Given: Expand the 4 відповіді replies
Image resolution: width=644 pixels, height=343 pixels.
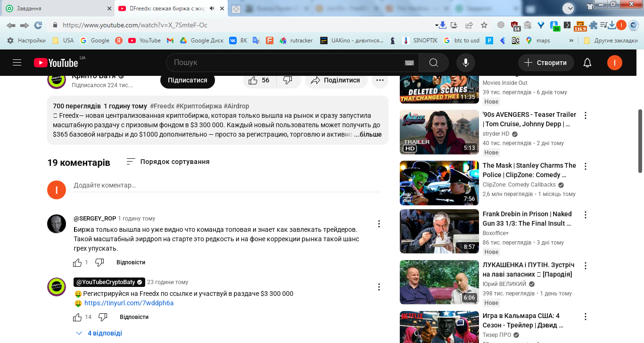Looking at the screenshot, I should click(x=99, y=333).
